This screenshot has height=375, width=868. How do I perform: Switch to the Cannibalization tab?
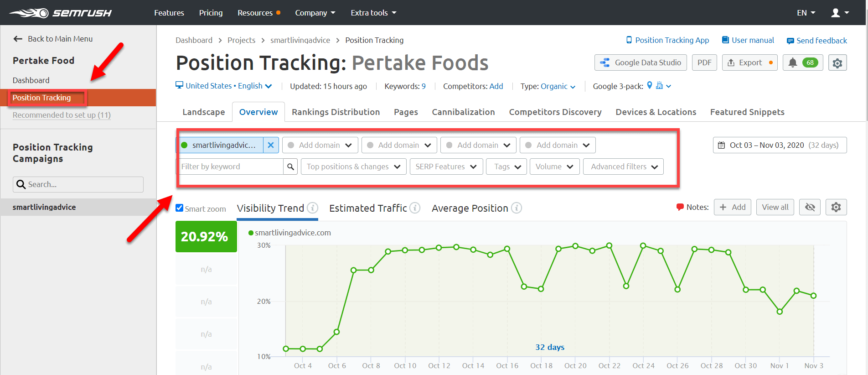click(x=463, y=112)
